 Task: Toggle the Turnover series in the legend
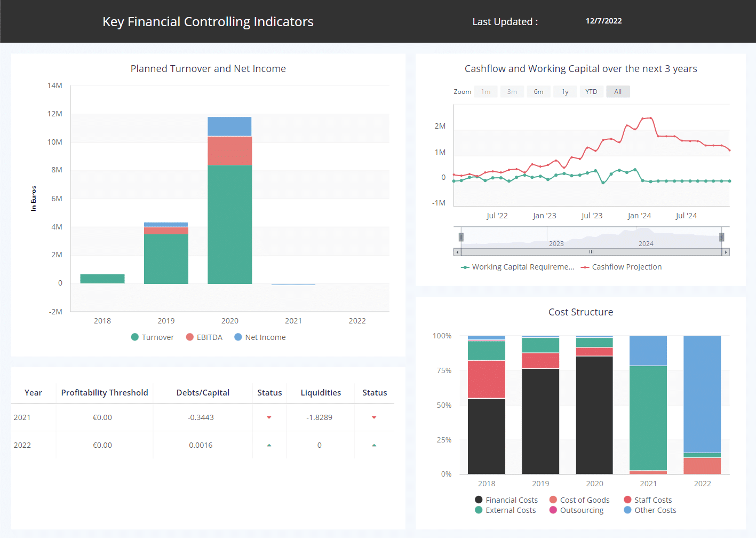153,337
